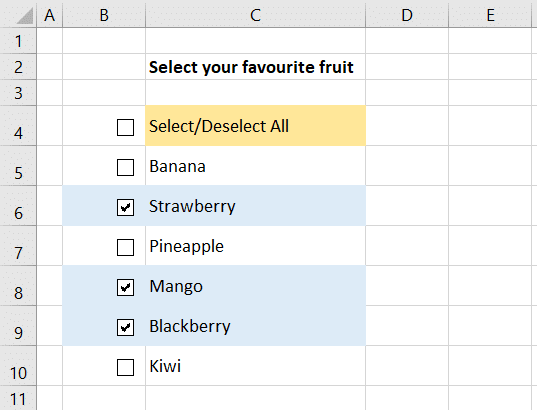Image resolution: width=538 pixels, height=410 pixels.
Task: Select column A header
Action: click(49, 15)
